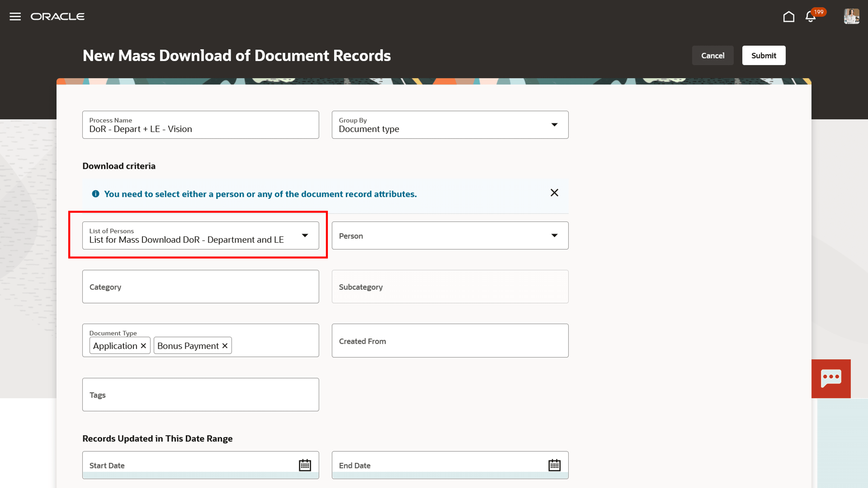
Task: Open the user profile avatar
Action: click(x=851, y=17)
